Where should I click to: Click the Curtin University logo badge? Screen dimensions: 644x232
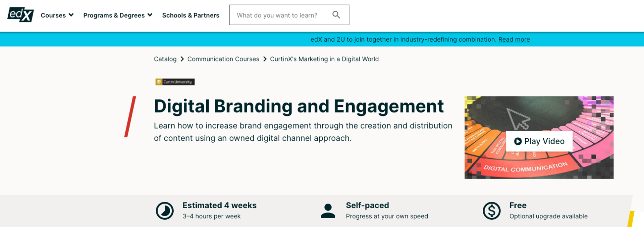click(175, 82)
